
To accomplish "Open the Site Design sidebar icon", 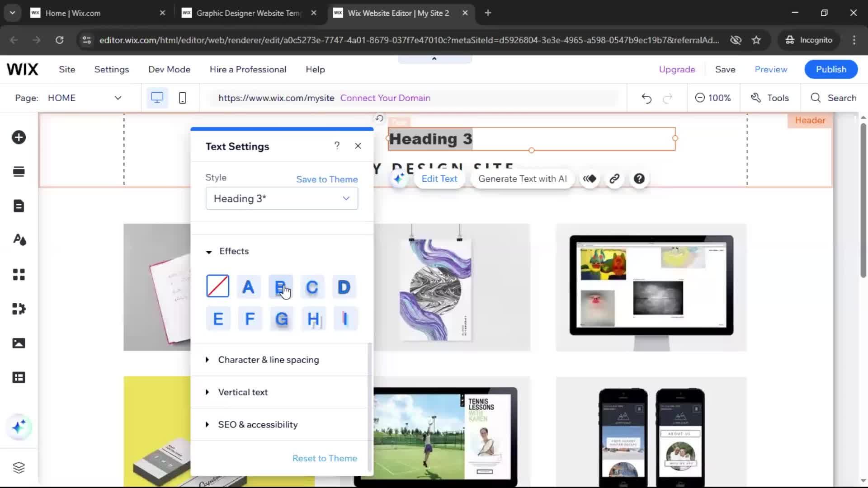I will 19,240.
